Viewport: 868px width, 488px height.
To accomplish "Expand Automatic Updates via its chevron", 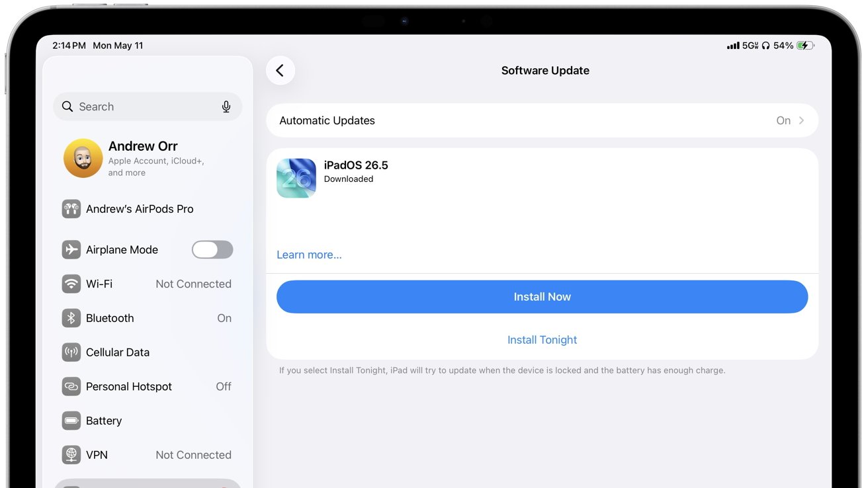I will [801, 120].
